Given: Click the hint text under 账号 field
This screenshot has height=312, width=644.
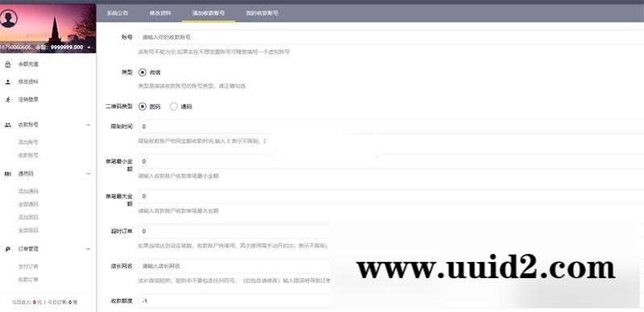Looking at the screenshot, I should (x=214, y=52).
